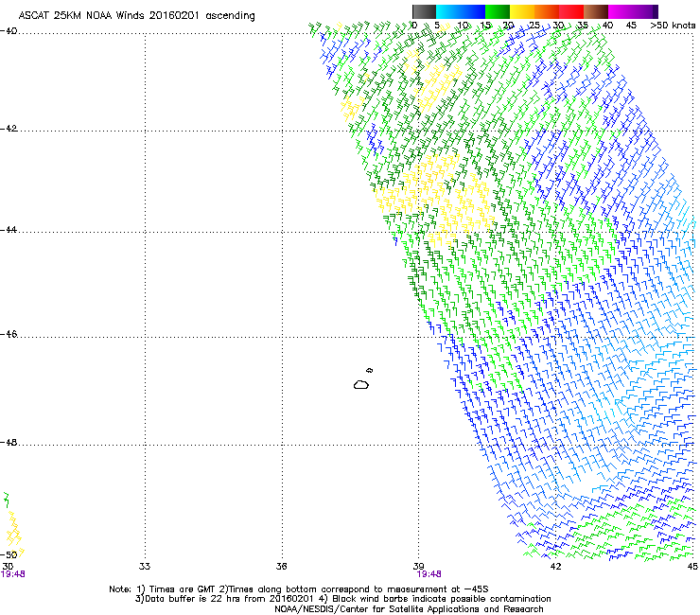Click the purple '19:48' time below longitude 39

point(429,574)
